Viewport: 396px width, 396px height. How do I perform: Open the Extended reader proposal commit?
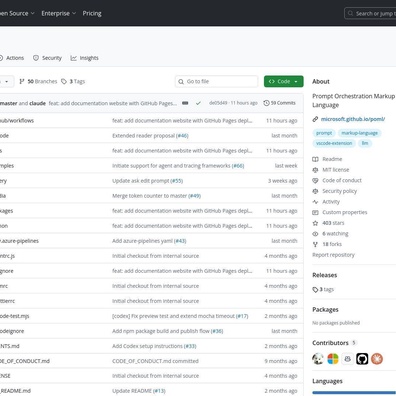pyautogui.click(x=143, y=136)
